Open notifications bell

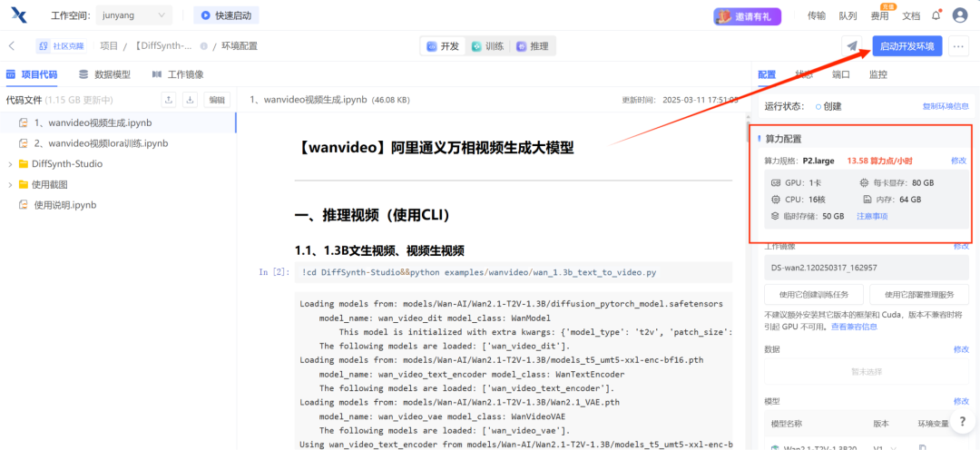point(936,15)
